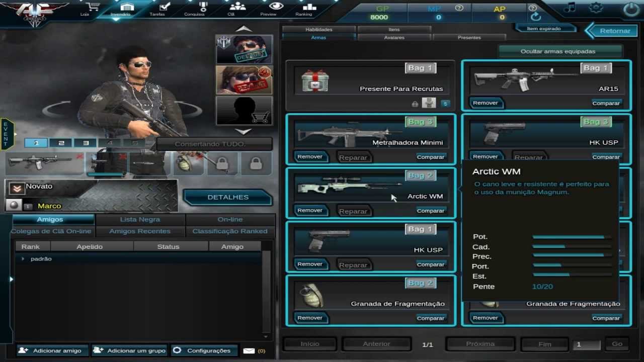
Task: Click the page number input field
Action: coord(587,344)
